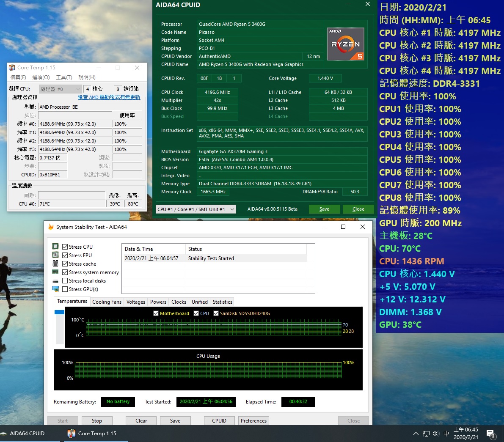
Task: Toggle the Stress CPU checkbox
Action: [x=65, y=247]
